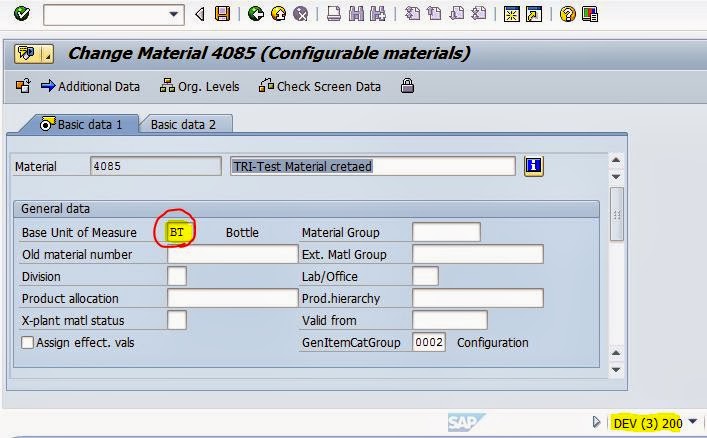Expand the status bar triangle left of DEV
Screen dimensions: 707x438
597,422
